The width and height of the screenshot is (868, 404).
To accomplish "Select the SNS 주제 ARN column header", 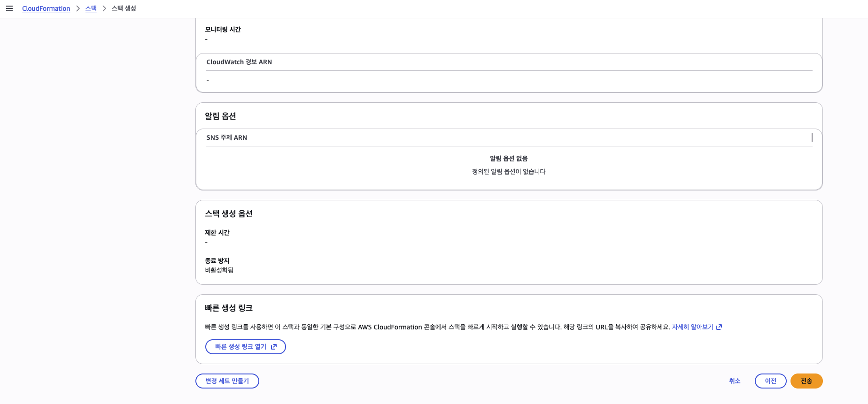I will [227, 137].
